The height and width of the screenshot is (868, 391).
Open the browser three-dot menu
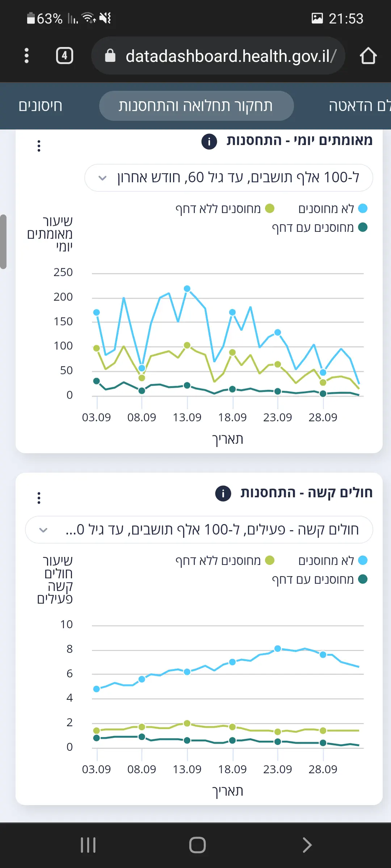click(26, 56)
